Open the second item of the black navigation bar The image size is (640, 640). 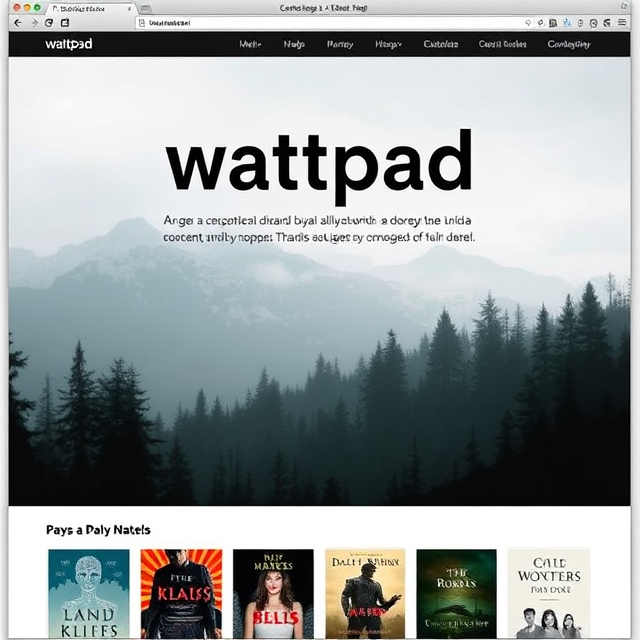(x=294, y=44)
